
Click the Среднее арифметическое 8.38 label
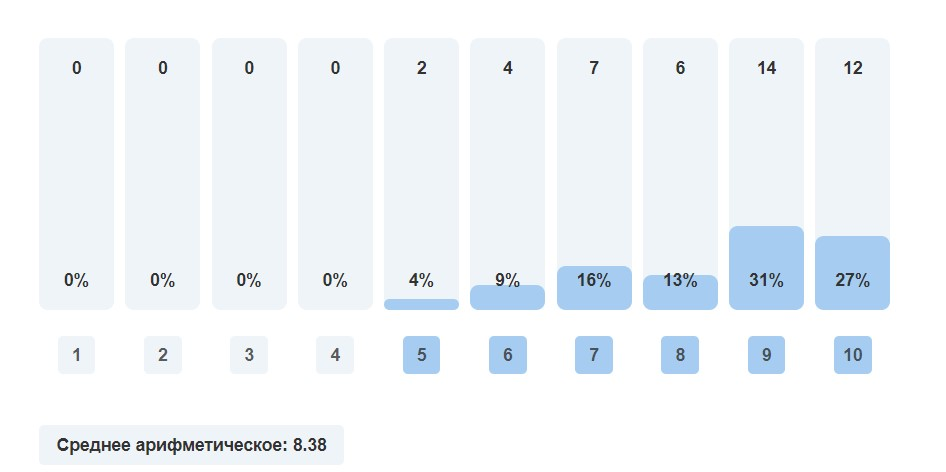coord(191,445)
